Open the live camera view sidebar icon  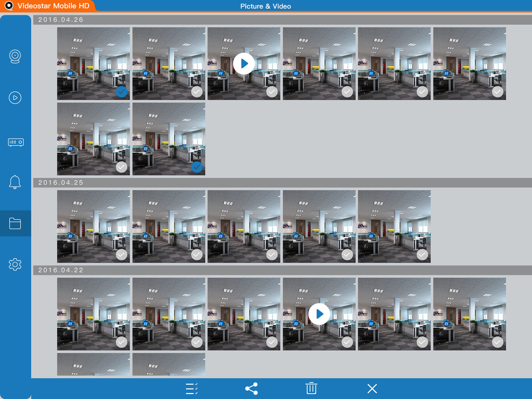coord(15,56)
